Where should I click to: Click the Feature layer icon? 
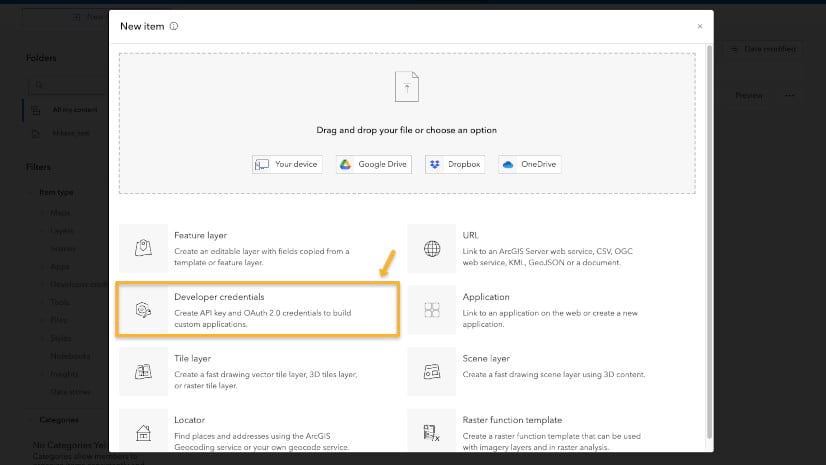tap(143, 248)
